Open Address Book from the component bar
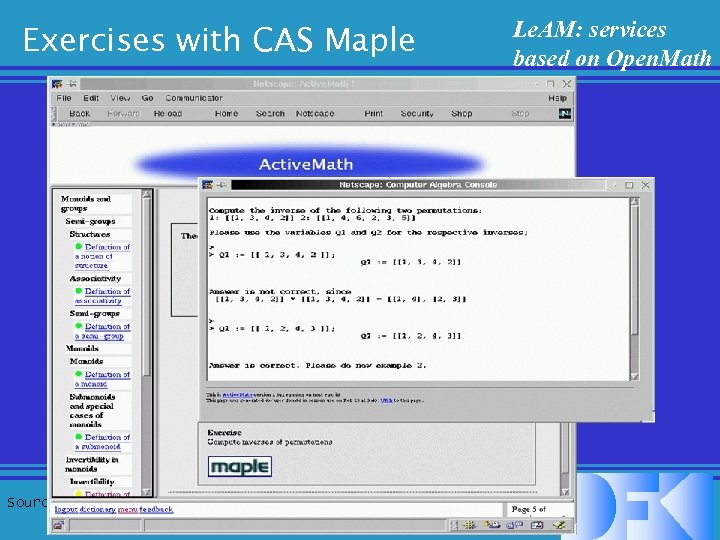 (x=537, y=525)
